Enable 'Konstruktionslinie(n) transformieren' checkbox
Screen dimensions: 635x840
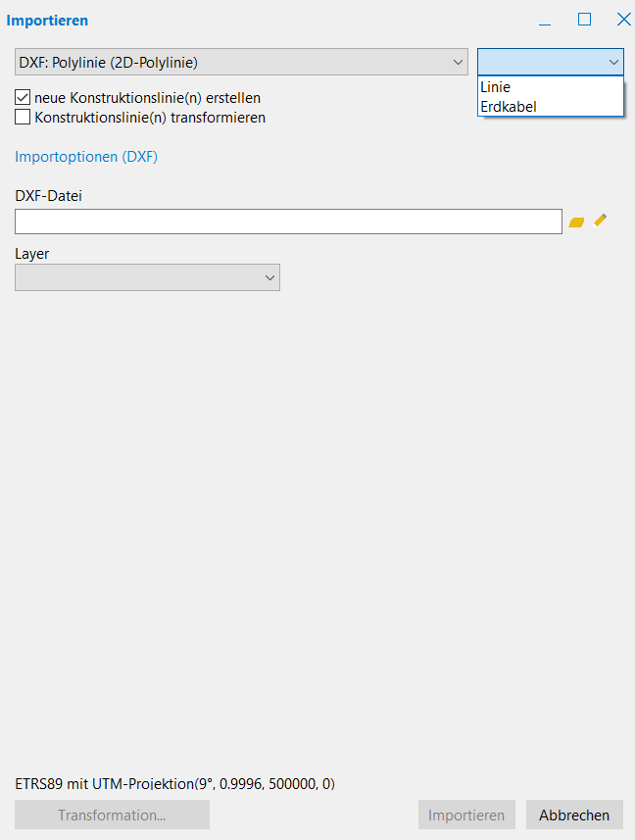pyautogui.click(x=23, y=118)
